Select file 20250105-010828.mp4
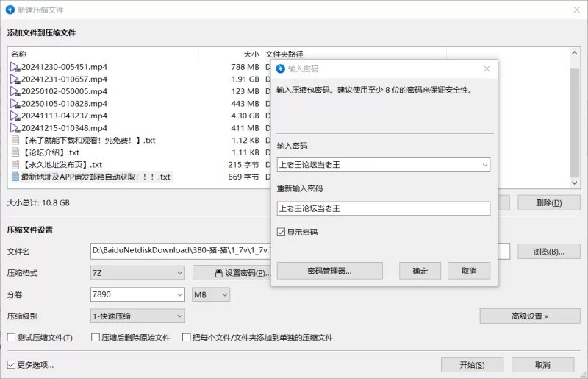Screen dimensions: 588x379 coord(64,104)
